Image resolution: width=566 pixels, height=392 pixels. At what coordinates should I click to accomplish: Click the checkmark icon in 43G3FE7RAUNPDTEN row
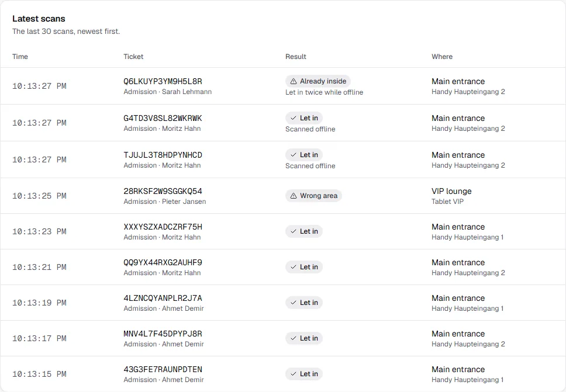[x=294, y=374]
